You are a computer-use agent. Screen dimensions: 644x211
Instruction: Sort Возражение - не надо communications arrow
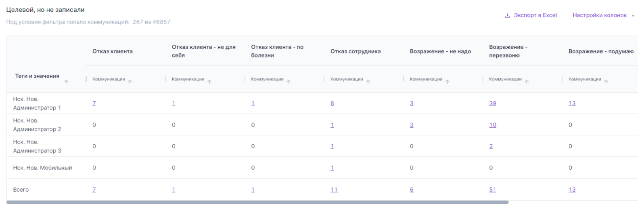click(447, 82)
